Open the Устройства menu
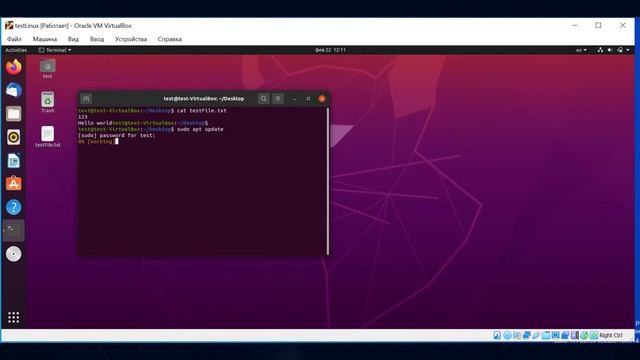Image resolution: width=640 pixels, height=360 pixels. point(131,39)
